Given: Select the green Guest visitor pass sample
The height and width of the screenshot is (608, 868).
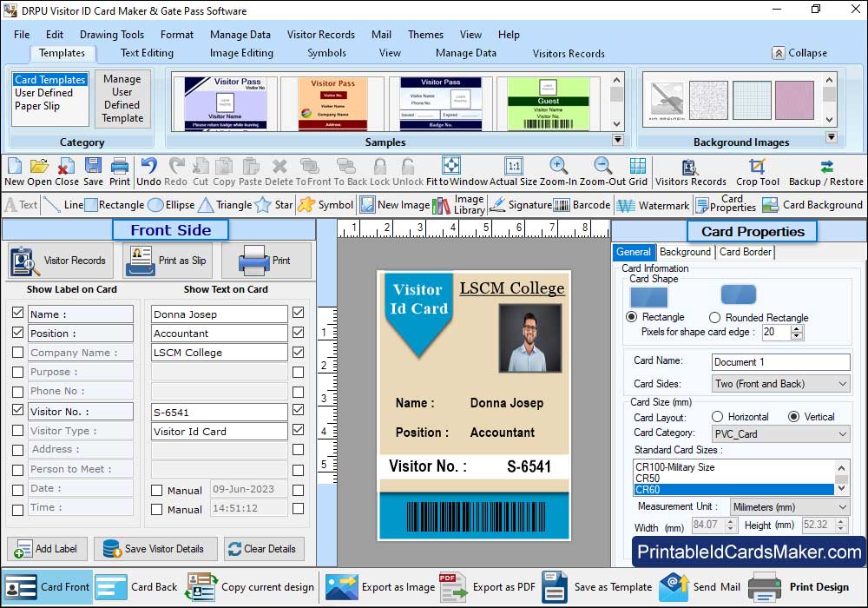Looking at the screenshot, I should [548, 103].
